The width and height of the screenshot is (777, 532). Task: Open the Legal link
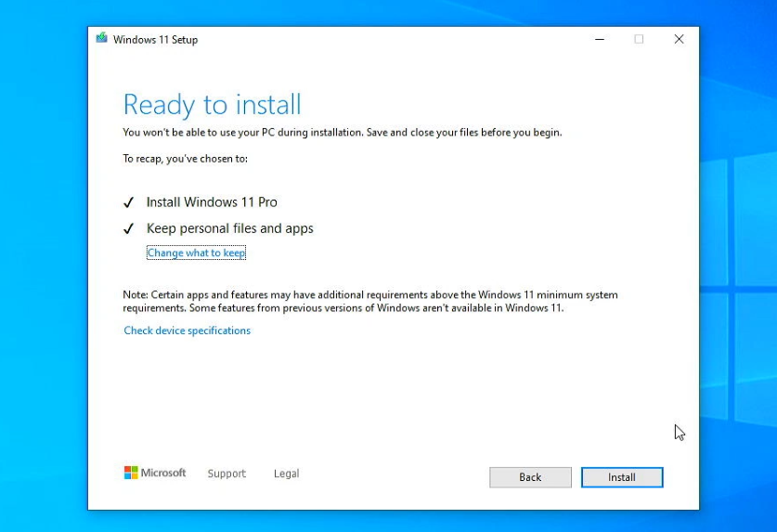[287, 474]
